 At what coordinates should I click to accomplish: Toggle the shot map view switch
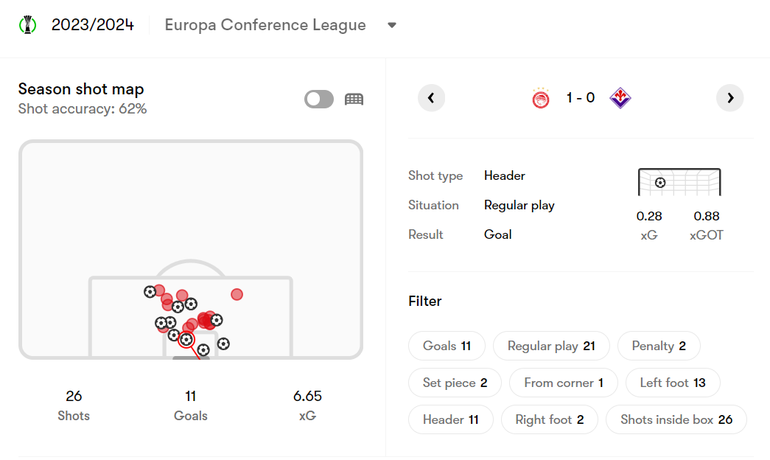coord(319,99)
